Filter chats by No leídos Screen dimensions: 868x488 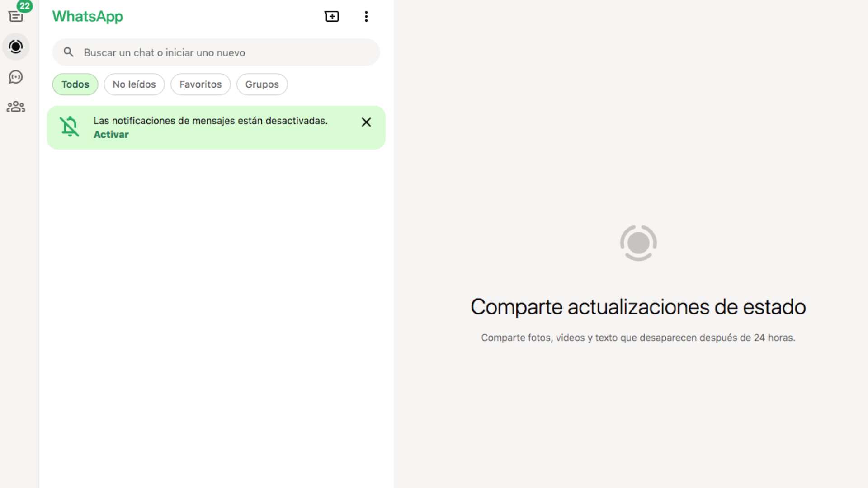[x=134, y=84]
